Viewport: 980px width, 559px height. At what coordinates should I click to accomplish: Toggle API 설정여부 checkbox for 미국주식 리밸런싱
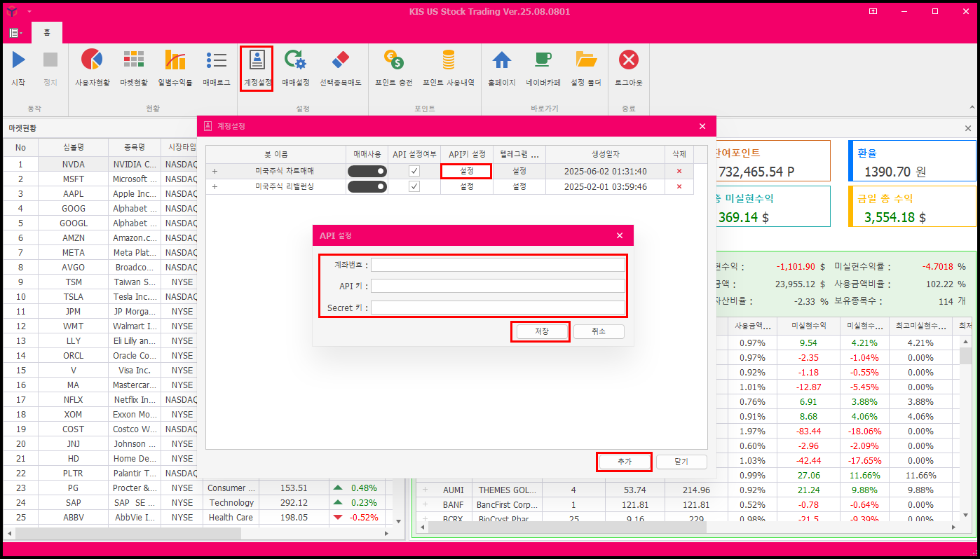(x=414, y=186)
